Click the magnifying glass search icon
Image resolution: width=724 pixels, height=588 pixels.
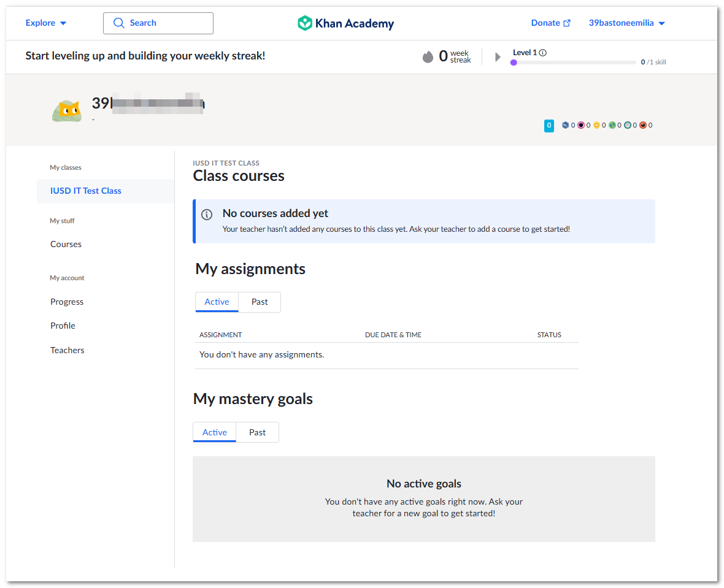tap(118, 23)
